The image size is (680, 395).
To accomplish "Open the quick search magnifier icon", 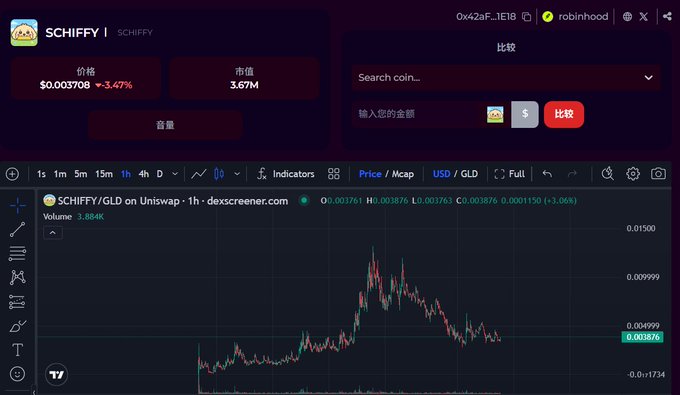I will (x=608, y=174).
